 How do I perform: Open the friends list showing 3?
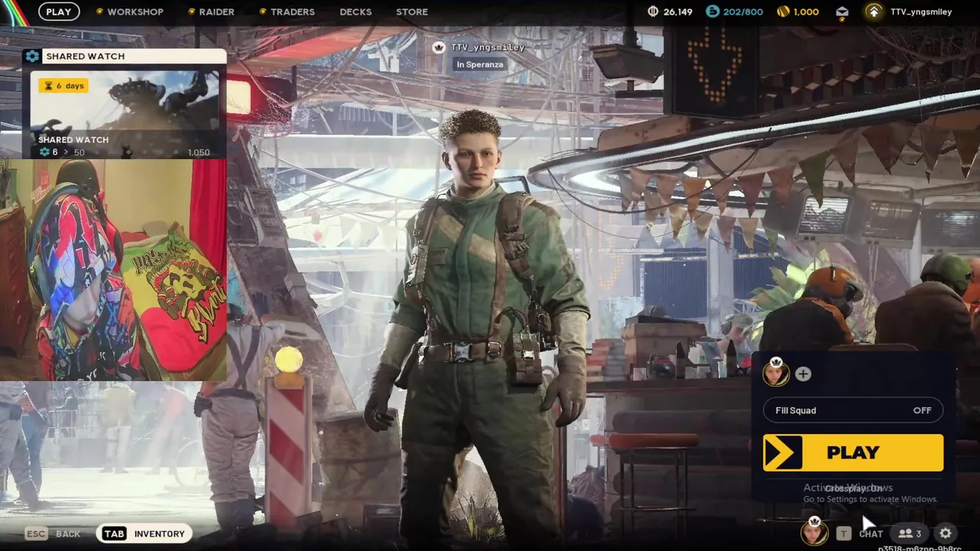point(910,533)
